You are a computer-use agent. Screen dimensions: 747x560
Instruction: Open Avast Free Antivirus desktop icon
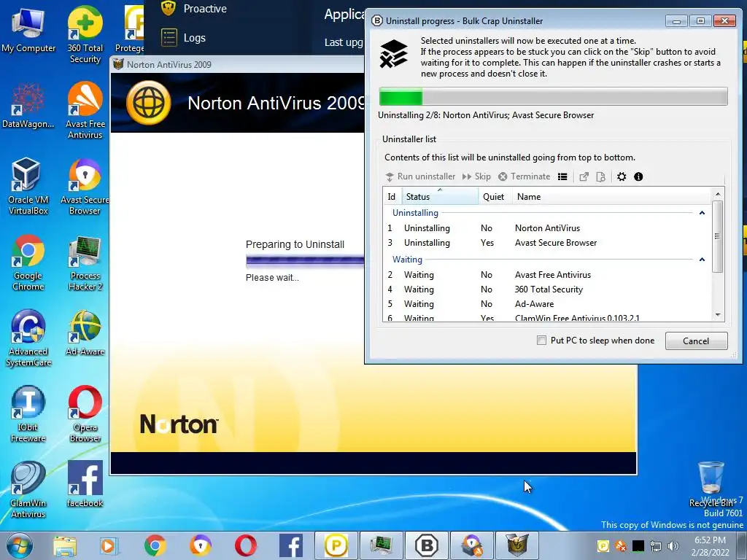(85, 111)
